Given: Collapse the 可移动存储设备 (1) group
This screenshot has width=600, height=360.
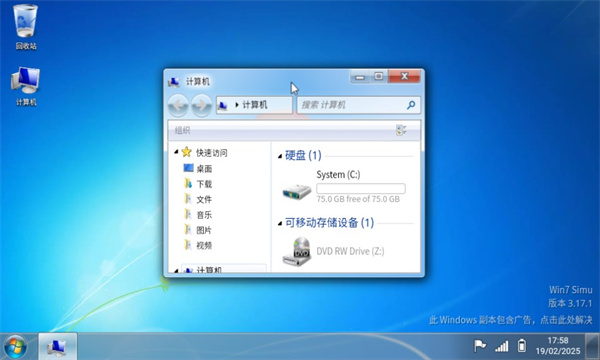Looking at the screenshot, I should coord(280,223).
